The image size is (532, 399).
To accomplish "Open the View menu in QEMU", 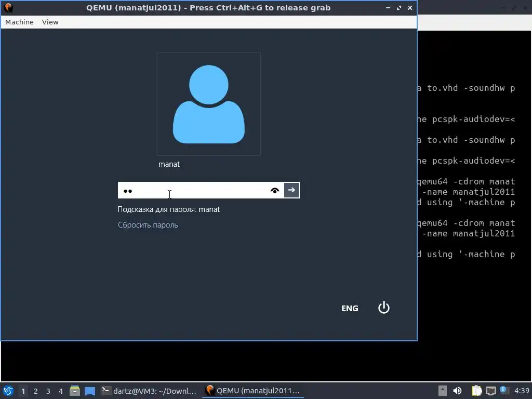I will pyautogui.click(x=50, y=22).
